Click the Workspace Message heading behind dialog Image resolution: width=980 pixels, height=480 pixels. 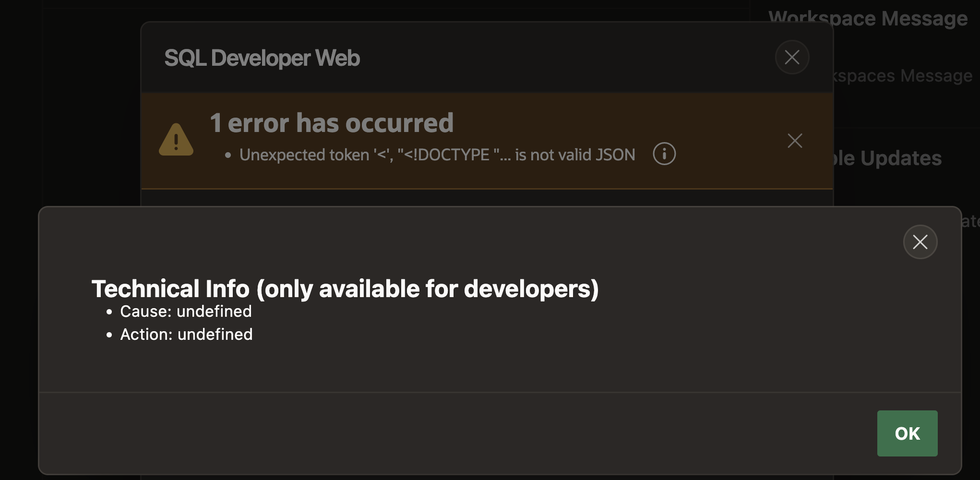868,18
